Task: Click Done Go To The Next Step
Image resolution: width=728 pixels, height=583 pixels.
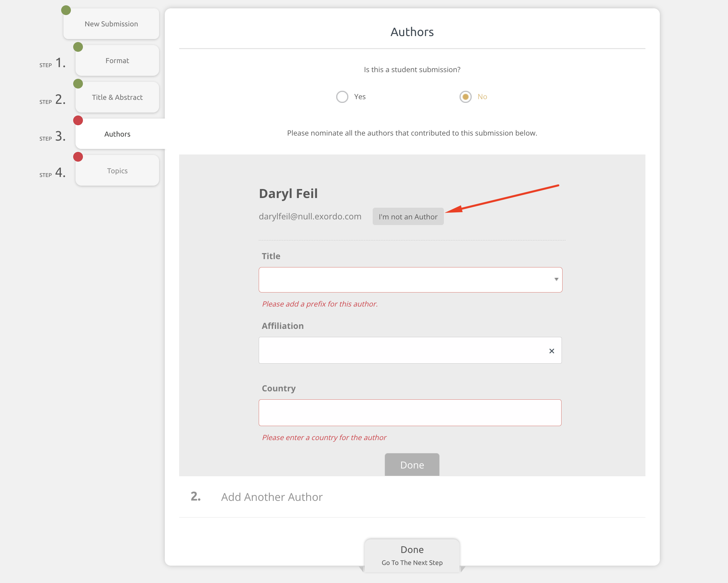Action: pos(411,555)
